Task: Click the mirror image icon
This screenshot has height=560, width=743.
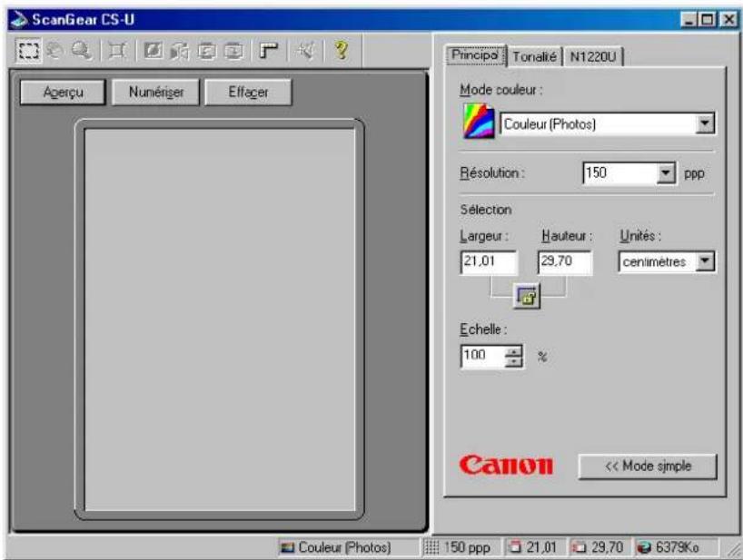Action: (180, 51)
